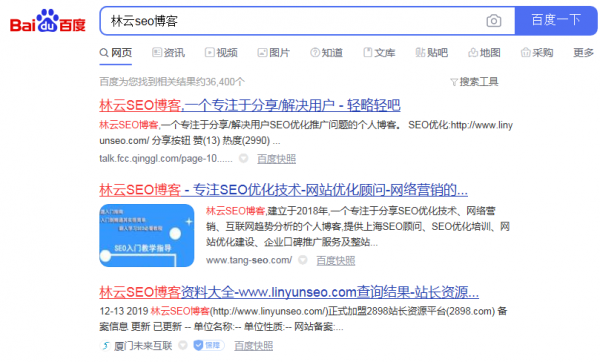The height and width of the screenshot is (362, 600).
Task: Expand the 更多 tab menu
Action: tap(584, 52)
